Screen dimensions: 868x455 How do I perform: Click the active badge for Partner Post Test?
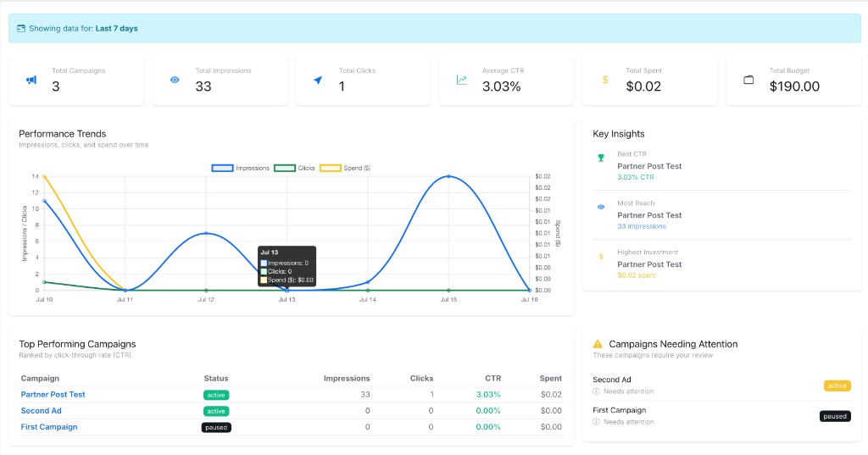[x=216, y=395]
